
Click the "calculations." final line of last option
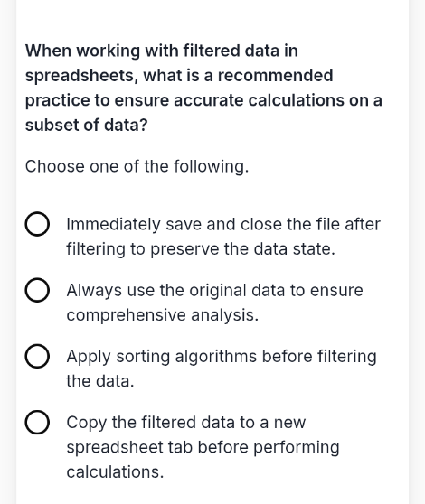coord(115,472)
